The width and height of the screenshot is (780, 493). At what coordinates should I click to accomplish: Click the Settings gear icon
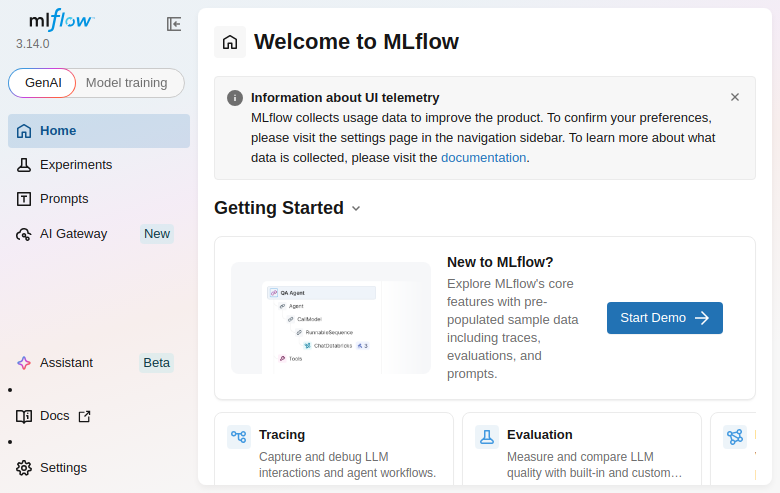24,468
